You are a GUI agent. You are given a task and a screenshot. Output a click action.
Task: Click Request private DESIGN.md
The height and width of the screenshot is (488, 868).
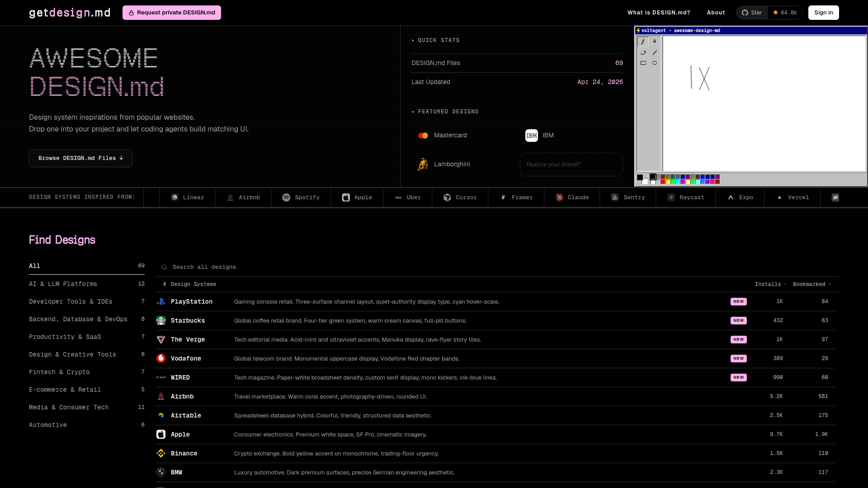172,13
